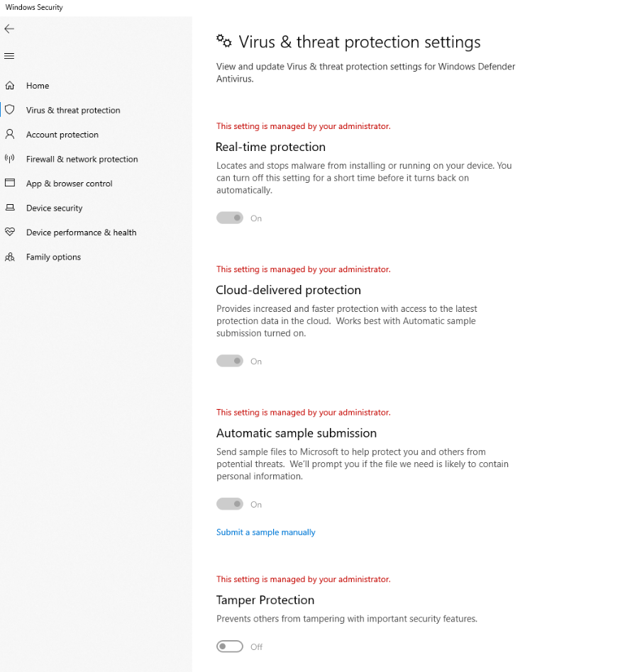Toggle the Real-time protection switch
Image resolution: width=625 pixels, height=672 pixels.
pos(230,218)
